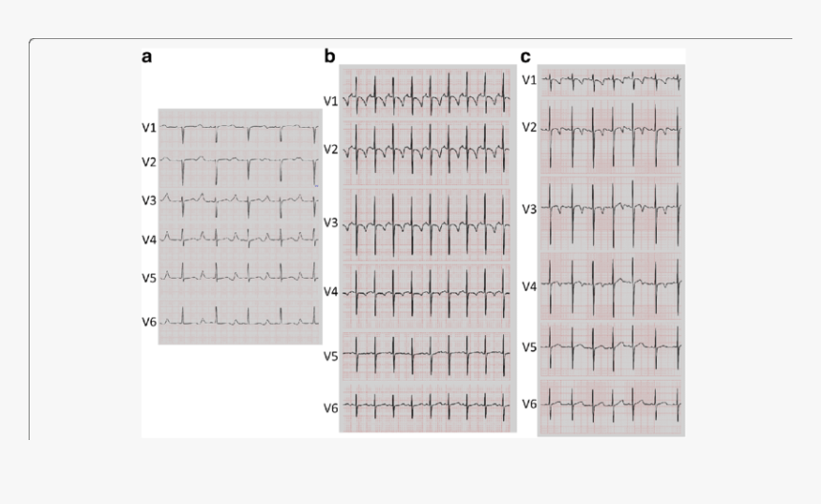The image size is (821, 504).
Task: Select the V2 label in panel b
Action: pos(330,150)
